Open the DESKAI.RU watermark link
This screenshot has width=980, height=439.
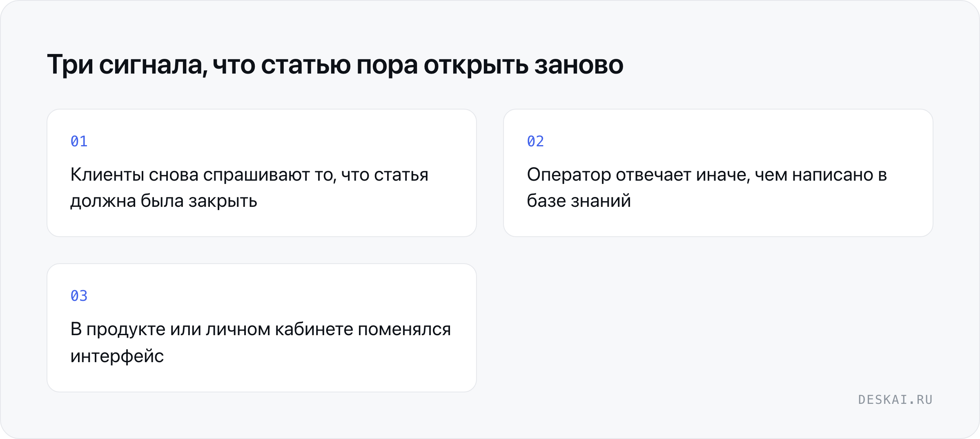click(x=895, y=400)
